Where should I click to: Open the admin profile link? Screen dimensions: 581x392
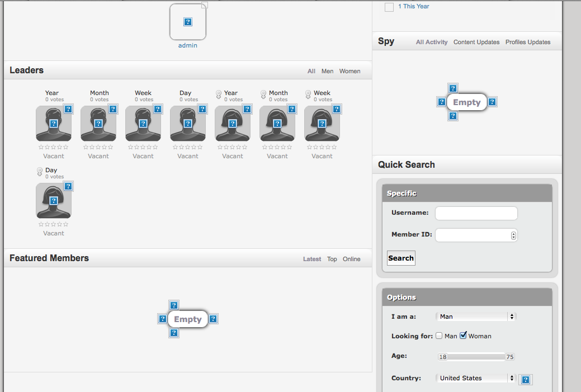(x=188, y=45)
